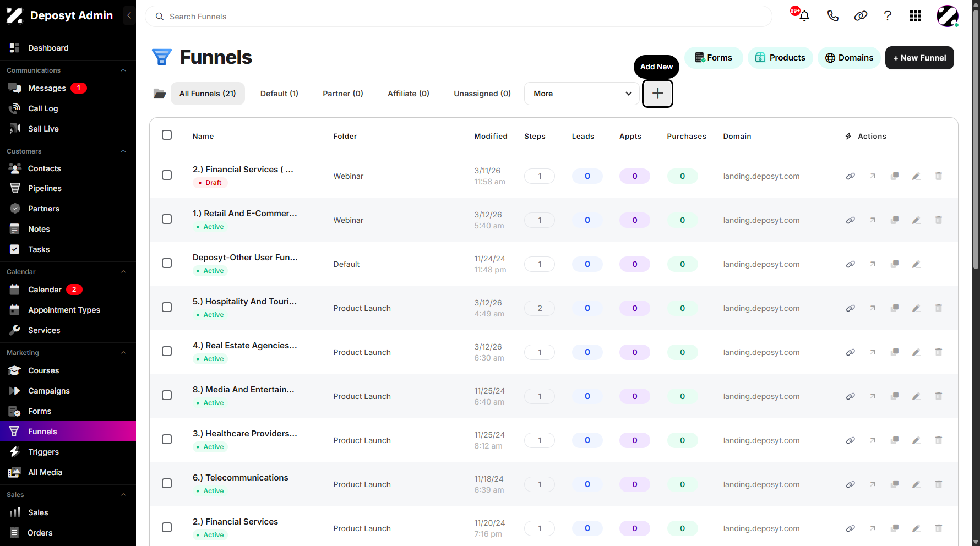Viewport: 980px width, 546px height.
Task: Open the Domains button
Action: [x=849, y=58]
